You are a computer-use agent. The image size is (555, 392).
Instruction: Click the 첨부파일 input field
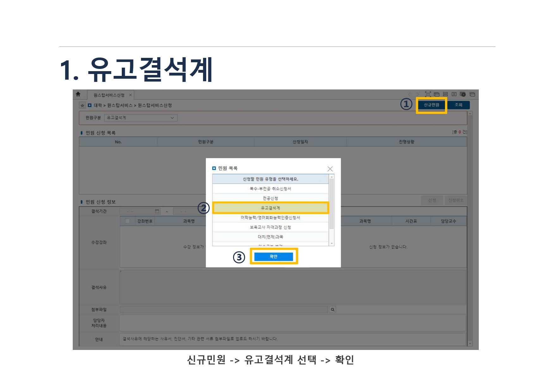[x=224, y=310]
